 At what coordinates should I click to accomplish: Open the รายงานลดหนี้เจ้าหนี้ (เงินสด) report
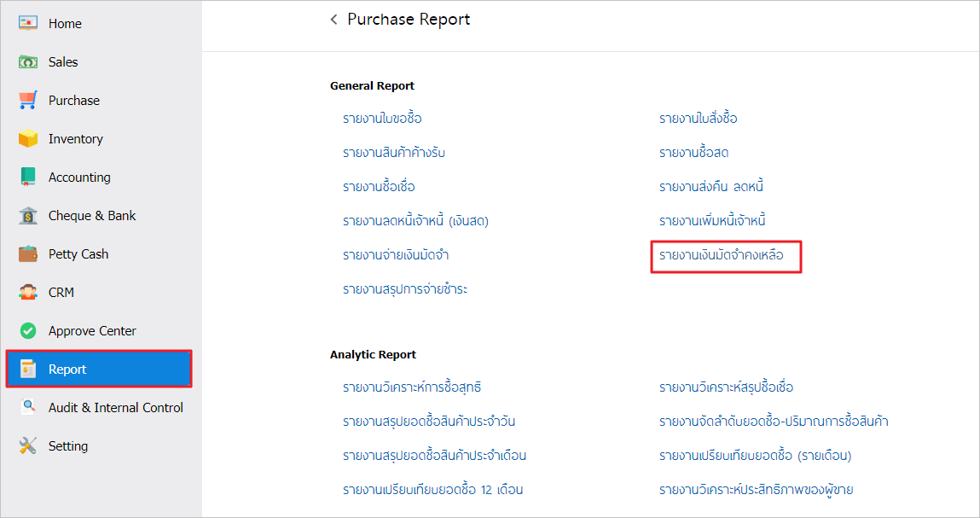coord(415,220)
